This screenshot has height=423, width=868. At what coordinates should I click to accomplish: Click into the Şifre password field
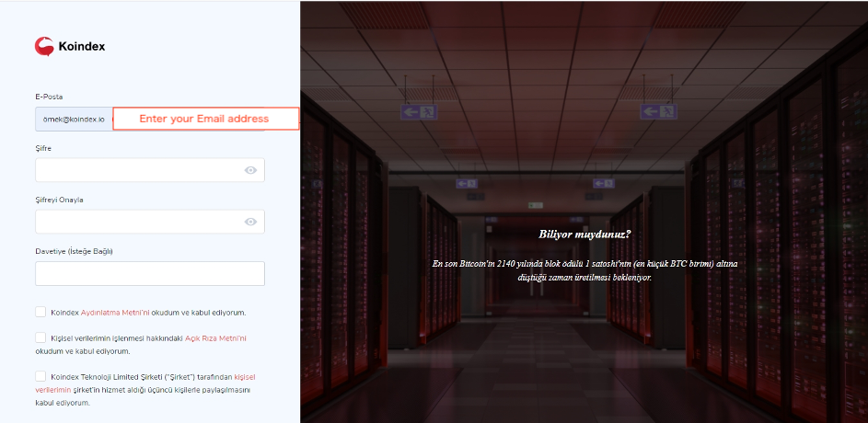pos(138,170)
